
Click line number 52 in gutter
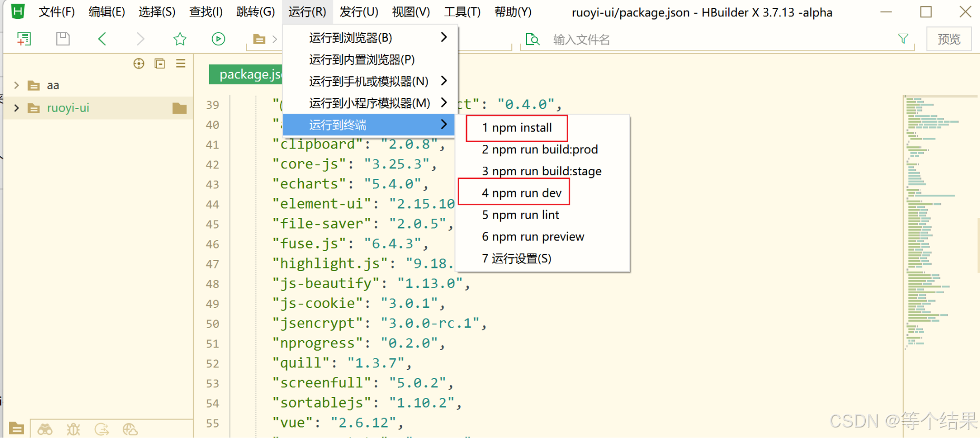coord(213,364)
